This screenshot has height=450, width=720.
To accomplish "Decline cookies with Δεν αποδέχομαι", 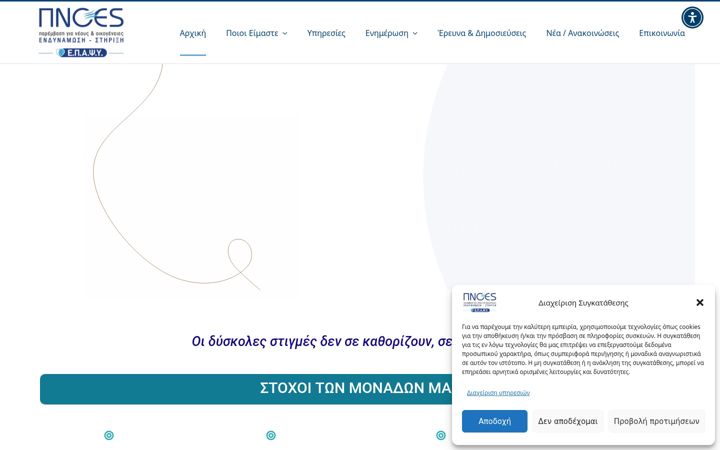I will pos(568,421).
